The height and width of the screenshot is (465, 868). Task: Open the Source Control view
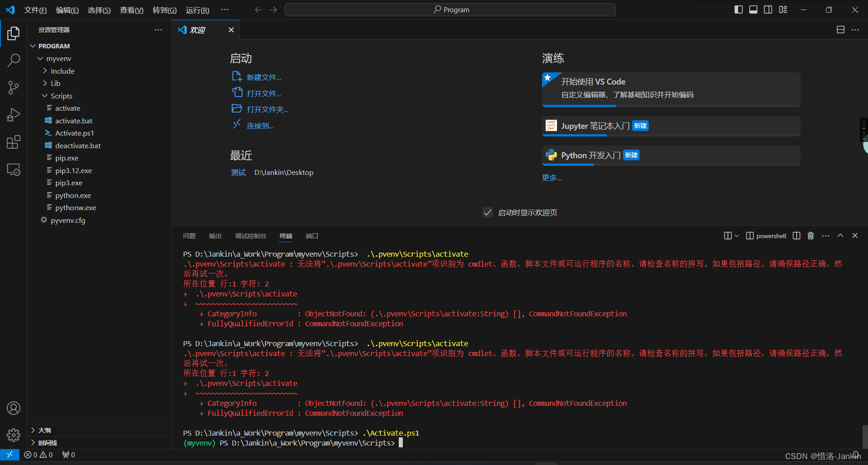pos(14,88)
